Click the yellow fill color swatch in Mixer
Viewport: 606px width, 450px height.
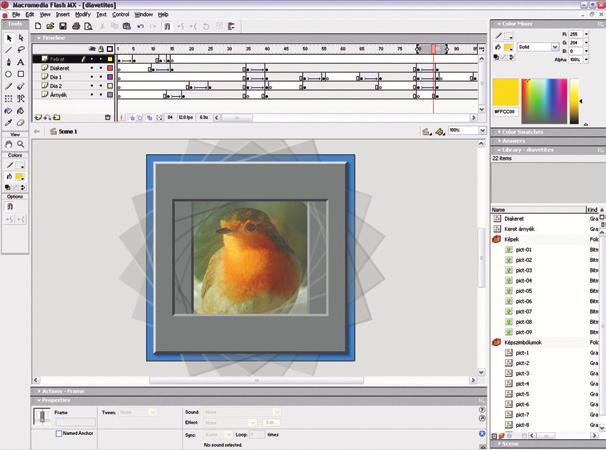509,47
